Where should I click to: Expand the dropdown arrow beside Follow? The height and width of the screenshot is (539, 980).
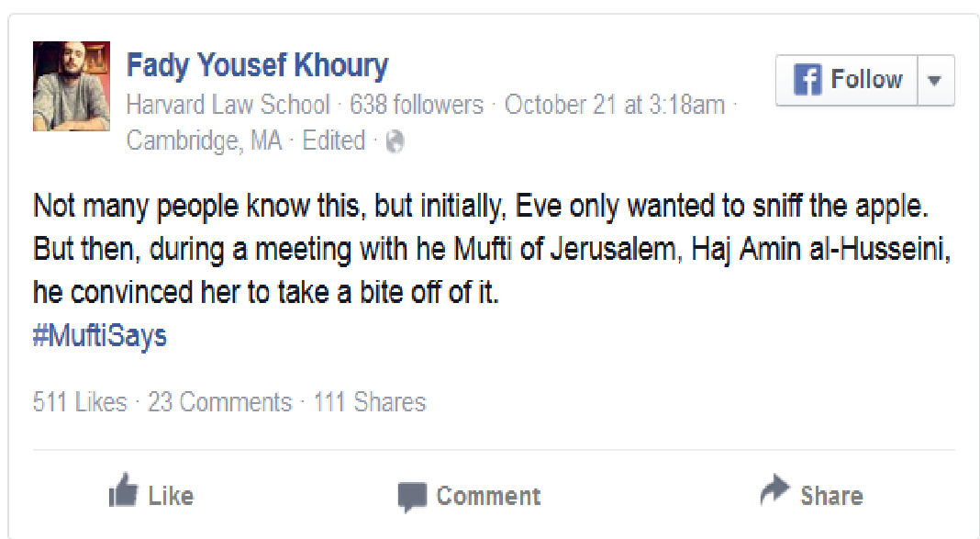[x=934, y=80]
